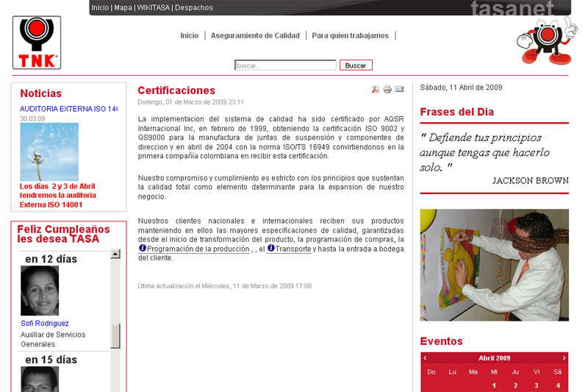The width and height of the screenshot is (588, 392).
Task: Click Abril 2009 calendar header
Action: click(494, 358)
